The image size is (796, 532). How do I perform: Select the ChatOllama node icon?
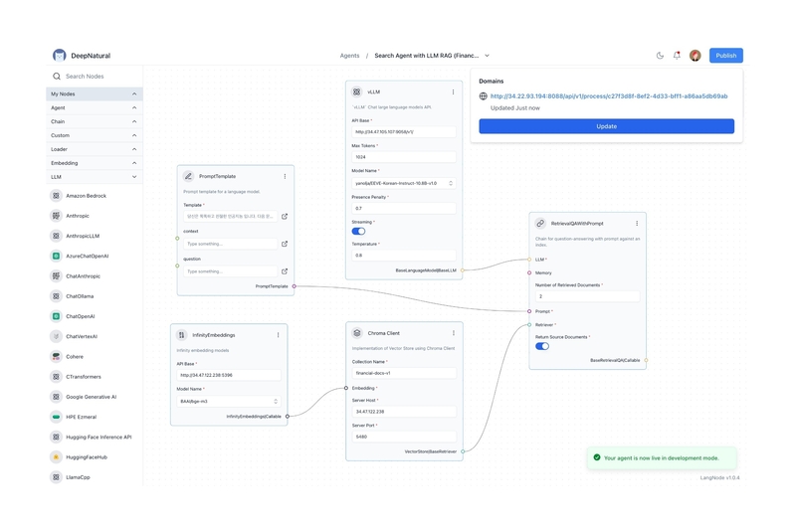(56, 296)
